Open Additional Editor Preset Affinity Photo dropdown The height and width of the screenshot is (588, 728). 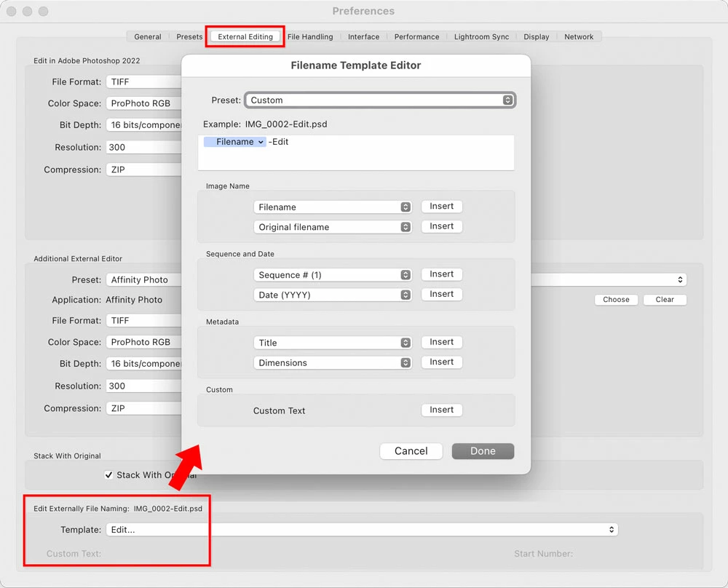[x=144, y=279]
